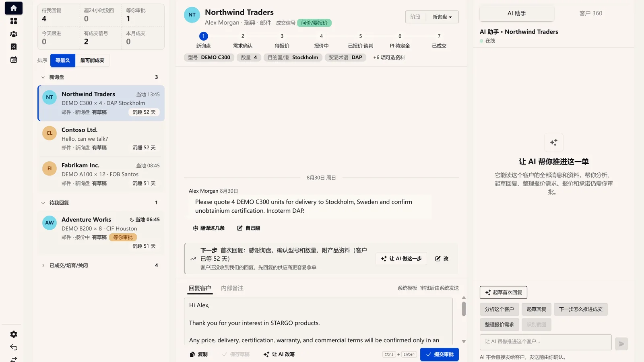Click the switch arrows icon at sidebar bottom
The height and width of the screenshot is (362, 644).
pos(13,359)
